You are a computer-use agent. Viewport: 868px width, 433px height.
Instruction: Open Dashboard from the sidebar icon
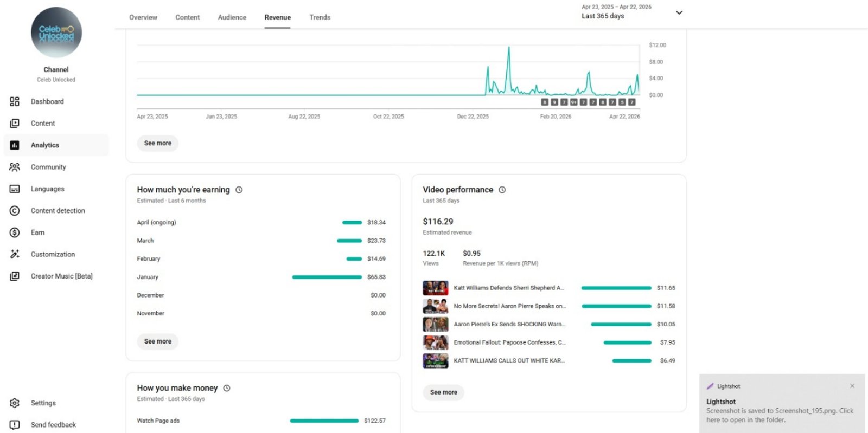(15, 101)
